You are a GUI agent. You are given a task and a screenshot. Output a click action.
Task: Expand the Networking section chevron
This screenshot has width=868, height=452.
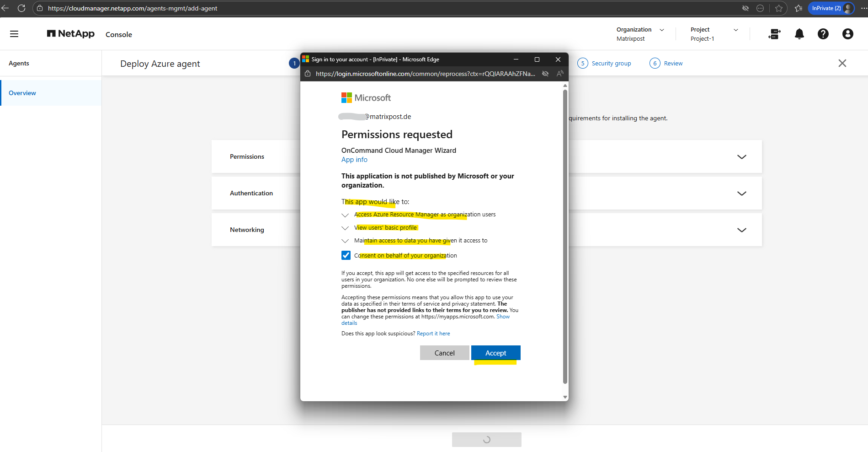[x=742, y=230]
